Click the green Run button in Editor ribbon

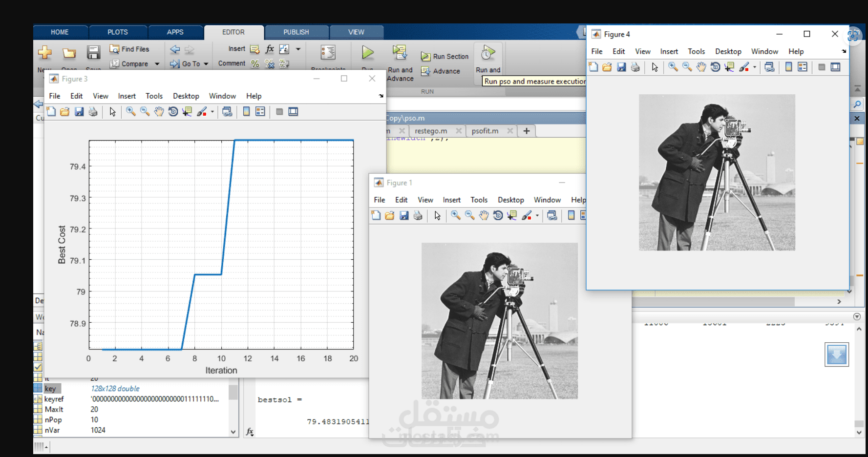[368, 53]
